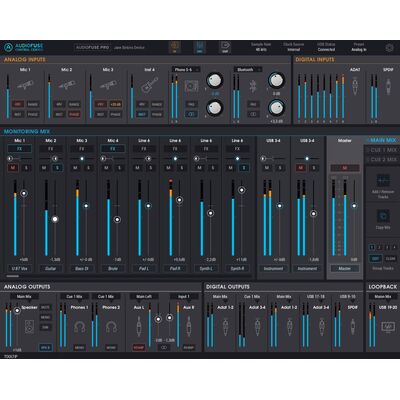Open the Phono 5-6 input source dropdown

point(186,70)
